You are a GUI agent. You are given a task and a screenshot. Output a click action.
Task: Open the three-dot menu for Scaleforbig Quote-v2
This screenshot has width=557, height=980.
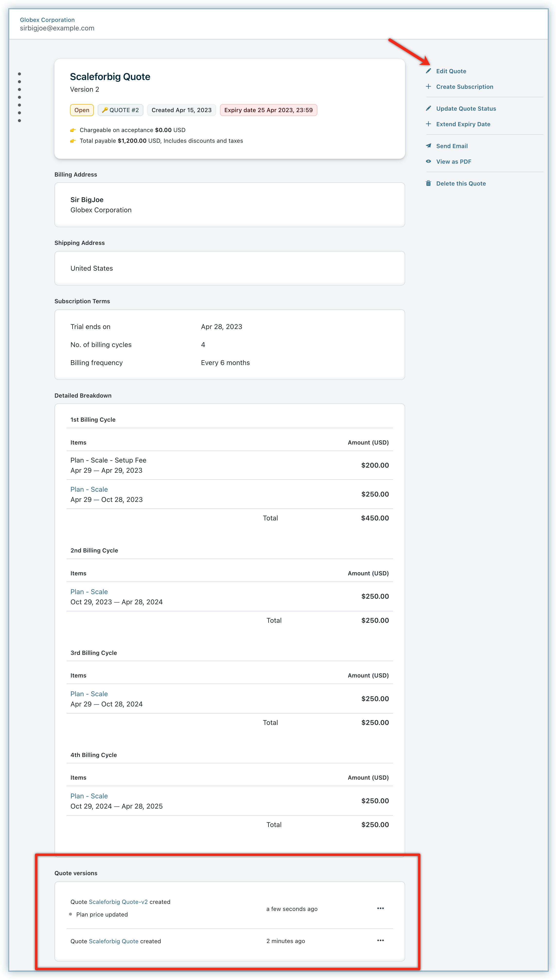[x=380, y=909]
